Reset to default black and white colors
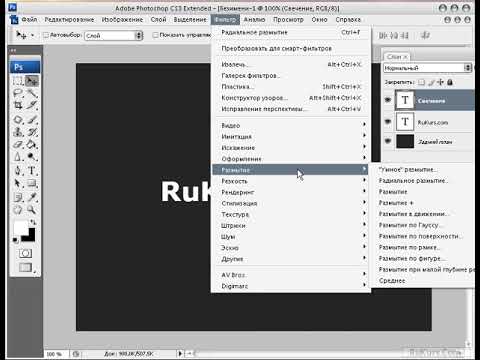 15,240
